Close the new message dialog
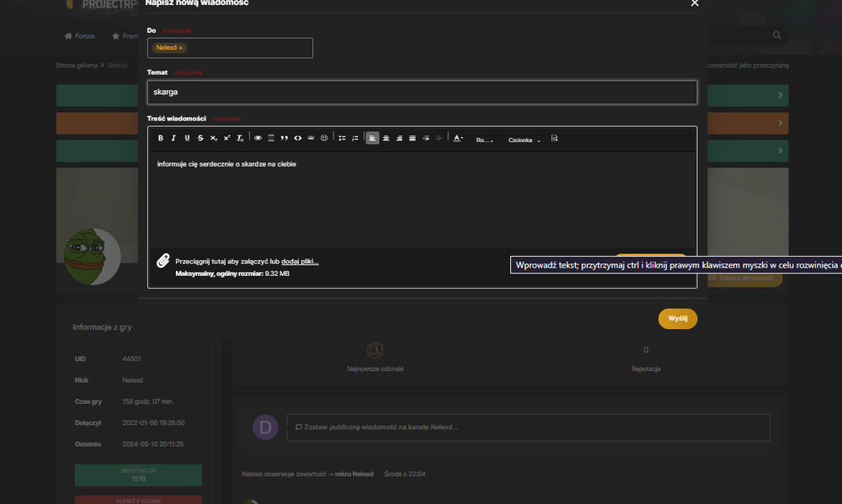842x504 pixels. coord(695,3)
